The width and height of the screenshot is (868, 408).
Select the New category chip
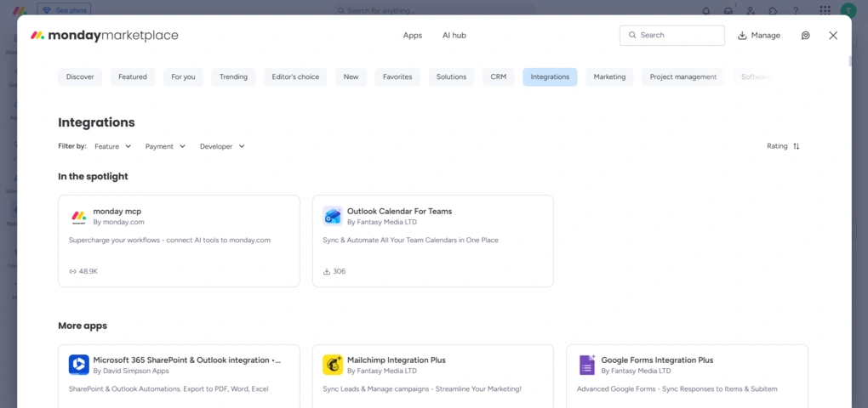(x=351, y=76)
